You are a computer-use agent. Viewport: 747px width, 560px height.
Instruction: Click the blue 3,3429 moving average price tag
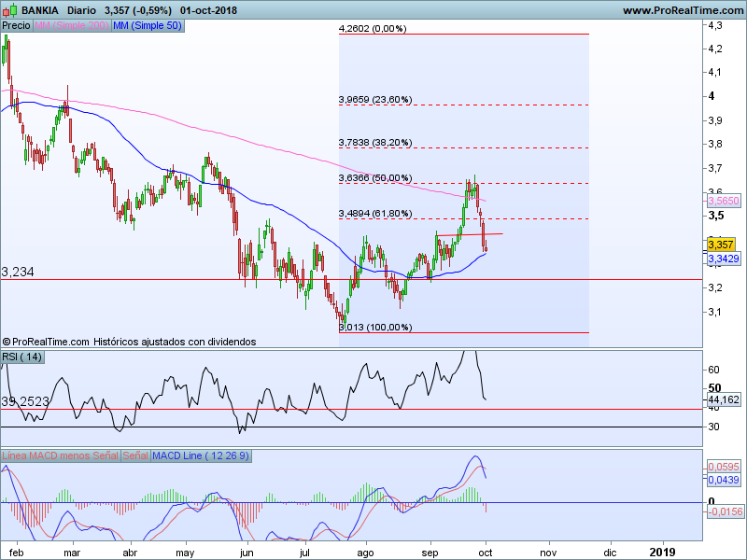click(x=724, y=259)
